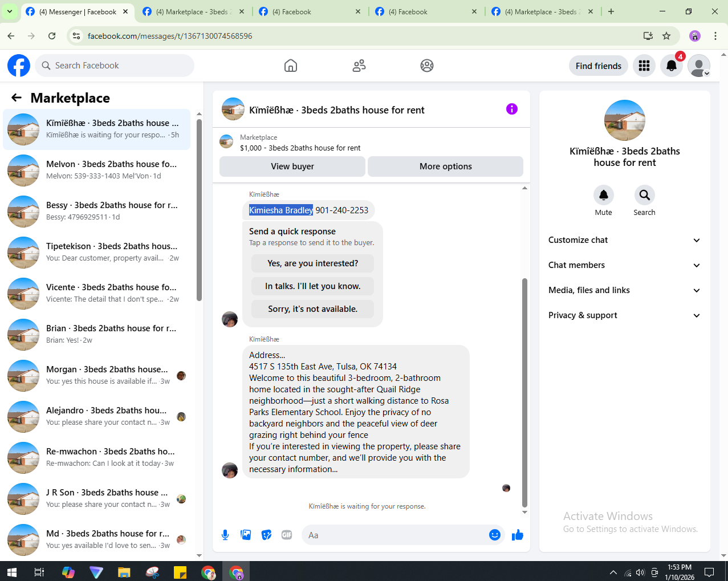Click View buyer button
The image size is (728, 581).
(x=292, y=166)
